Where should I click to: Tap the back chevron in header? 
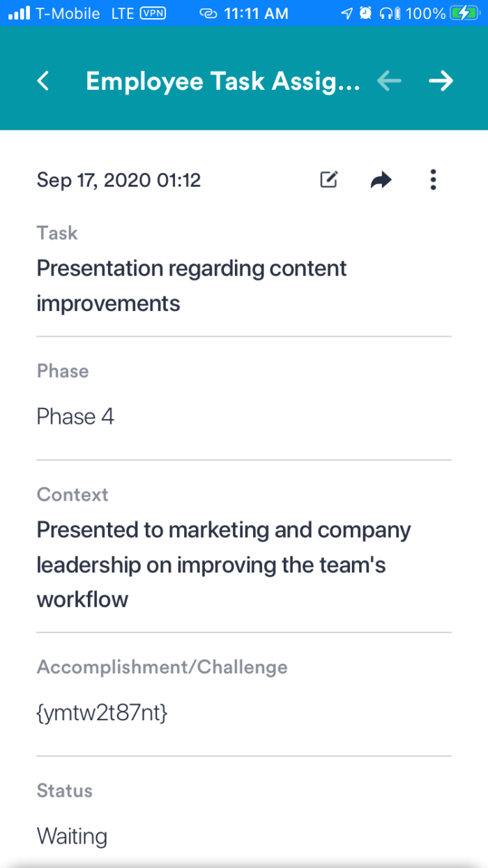(x=43, y=82)
